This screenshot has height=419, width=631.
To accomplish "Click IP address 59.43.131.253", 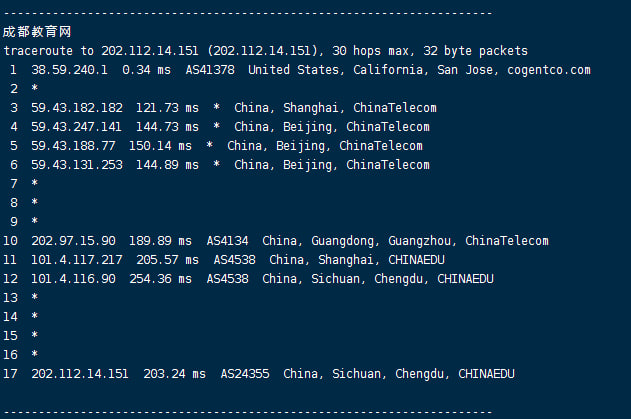I will click(76, 165).
